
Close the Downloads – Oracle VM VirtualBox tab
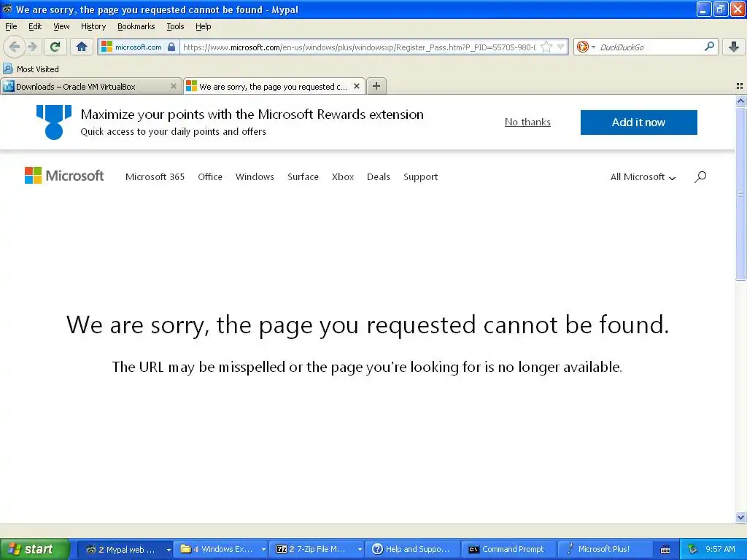coord(174,86)
